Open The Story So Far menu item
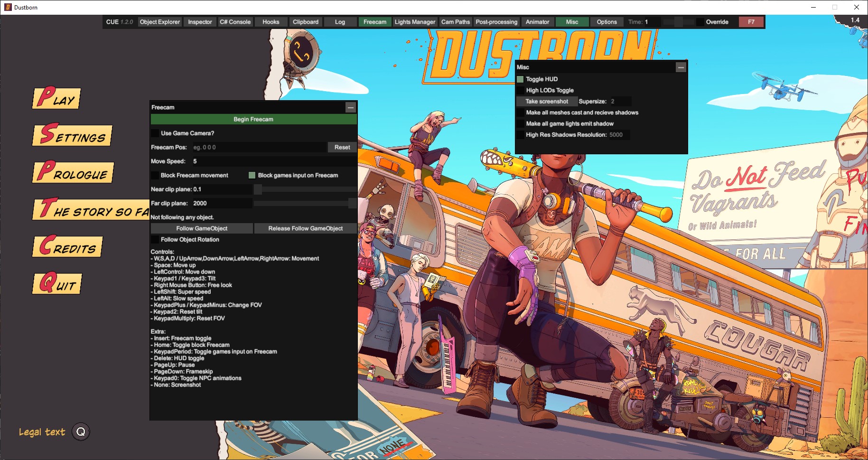Viewport: 868px width, 460px height. click(x=91, y=209)
